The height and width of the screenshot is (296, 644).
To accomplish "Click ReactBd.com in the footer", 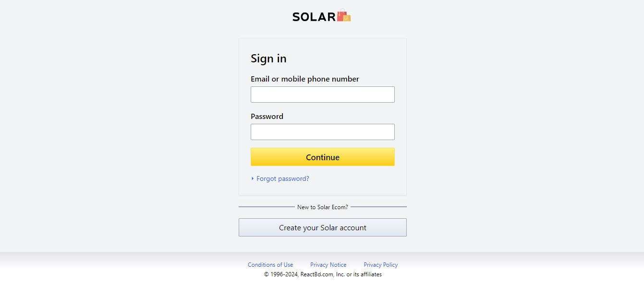I will [x=317, y=274].
